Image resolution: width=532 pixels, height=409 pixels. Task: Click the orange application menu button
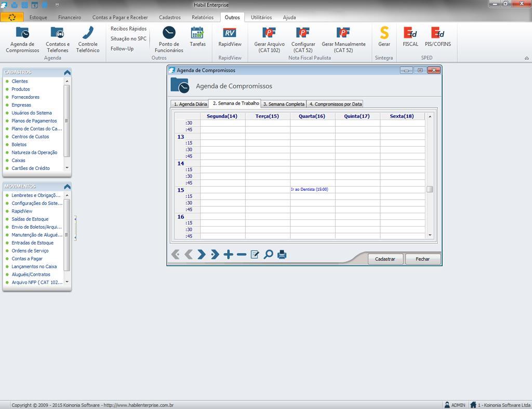pos(12,17)
